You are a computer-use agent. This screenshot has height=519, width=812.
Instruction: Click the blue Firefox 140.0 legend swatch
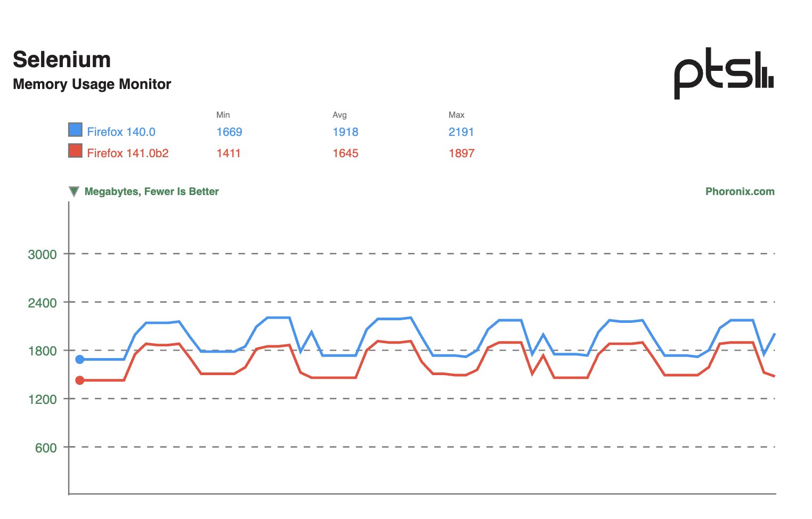point(75,130)
